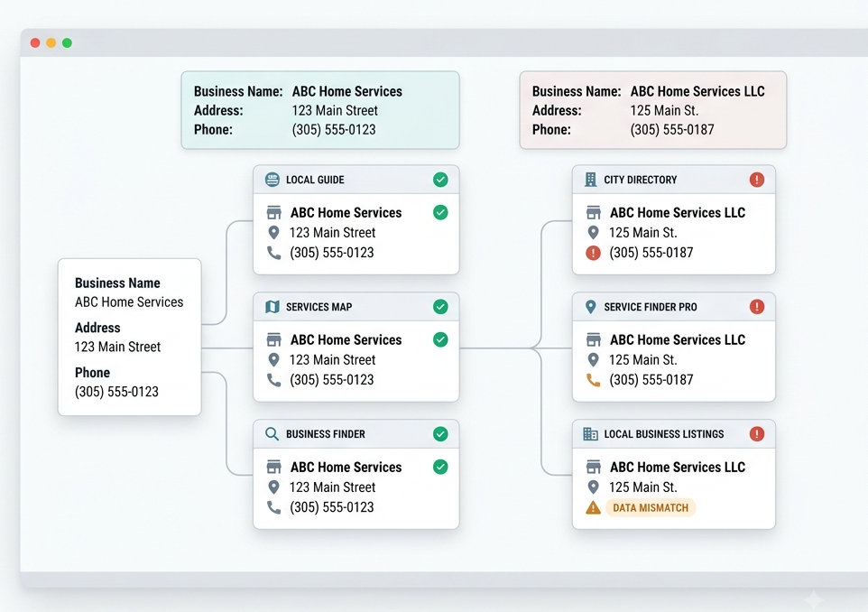
Task: Click storefront icon in Services Map card
Action: (274, 339)
